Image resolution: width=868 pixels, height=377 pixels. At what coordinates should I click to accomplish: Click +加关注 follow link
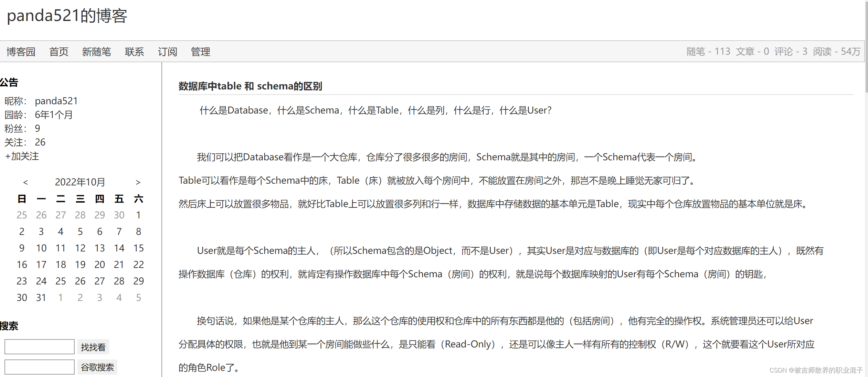pos(22,156)
